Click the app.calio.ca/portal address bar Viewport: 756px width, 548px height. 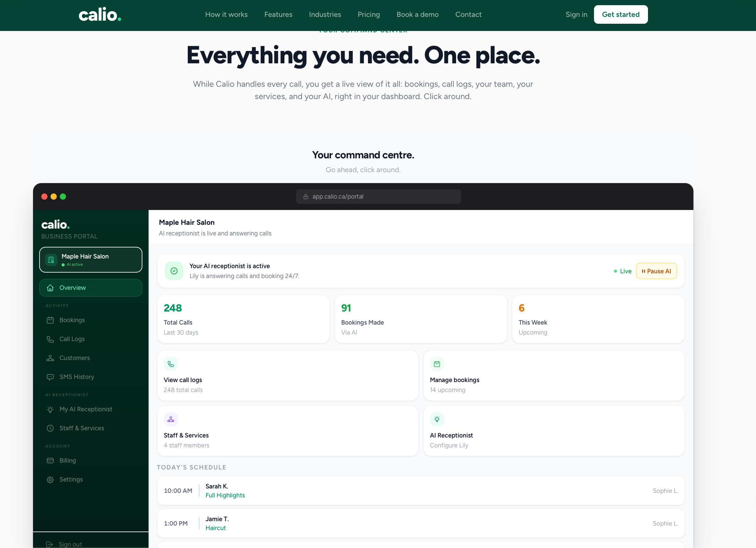click(378, 197)
